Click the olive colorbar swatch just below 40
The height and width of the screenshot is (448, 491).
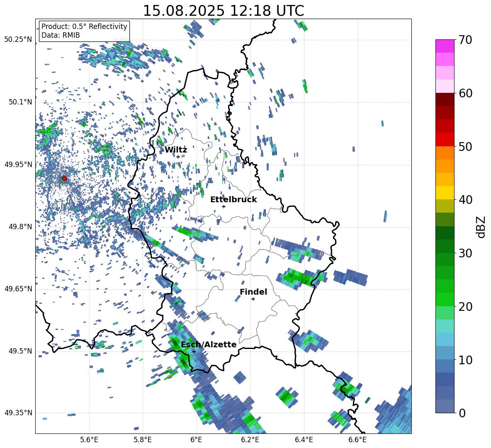click(x=445, y=206)
